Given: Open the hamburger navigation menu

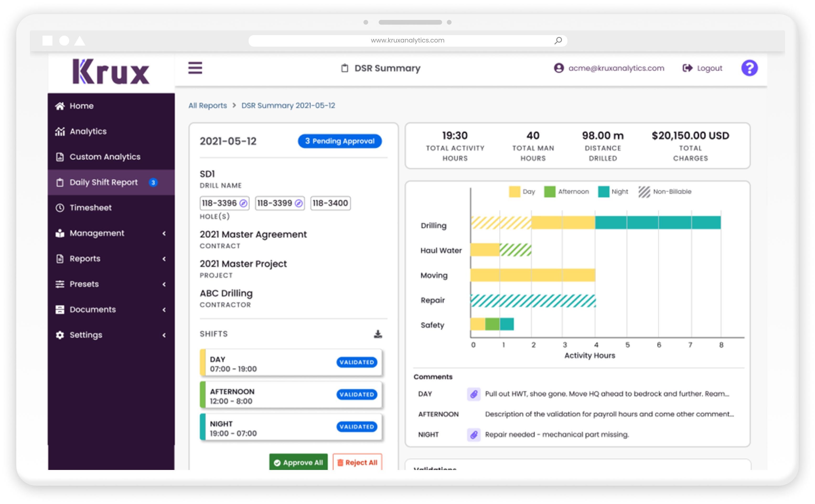Looking at the screenshot, I should (195, 68).
